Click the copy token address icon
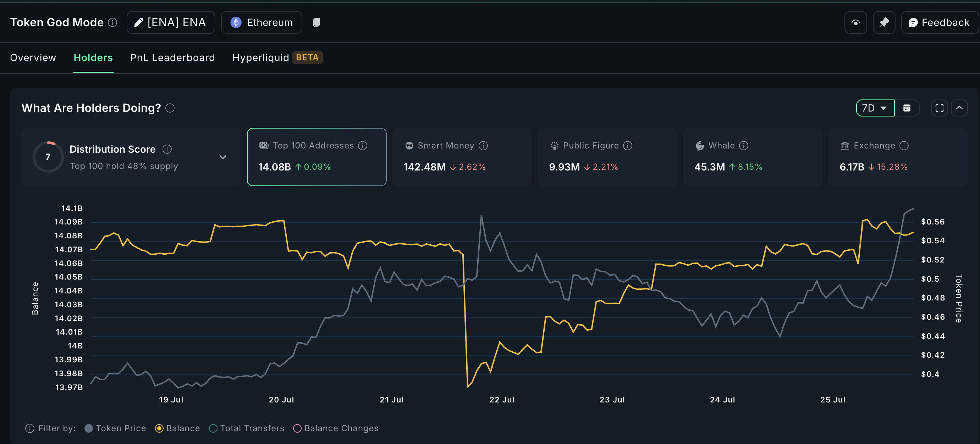Image resolution: width=980 pixels, height=444 pixels. point(316,22)
